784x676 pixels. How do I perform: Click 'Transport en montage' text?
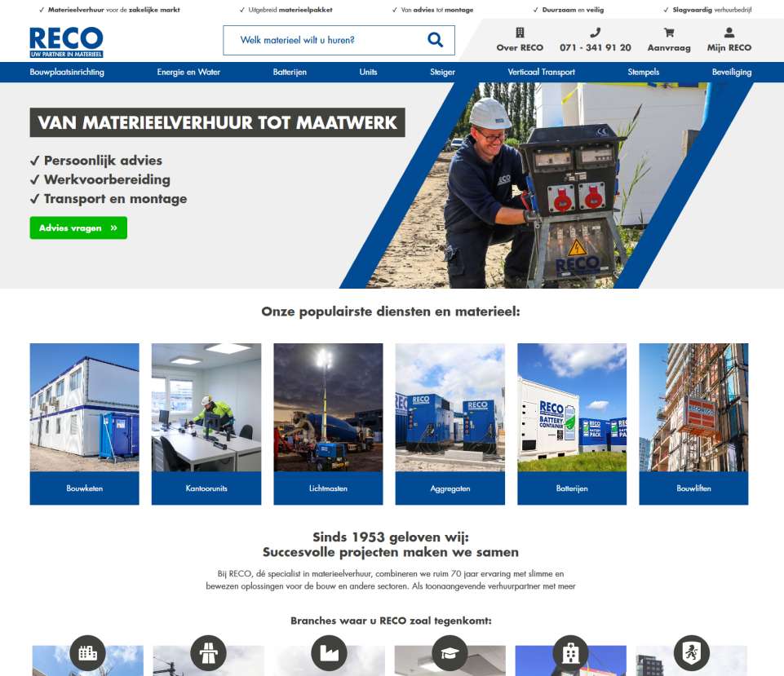click(116, 199)
